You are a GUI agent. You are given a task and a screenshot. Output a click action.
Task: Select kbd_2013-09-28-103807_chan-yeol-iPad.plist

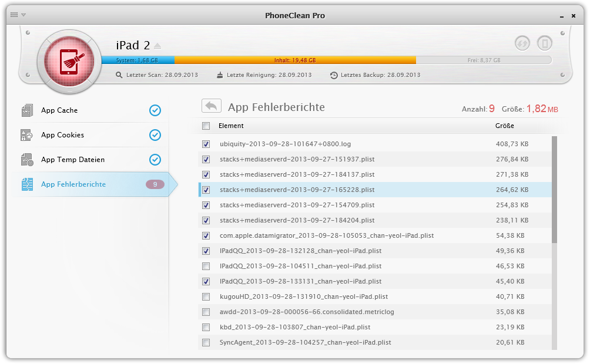[295, 327]
